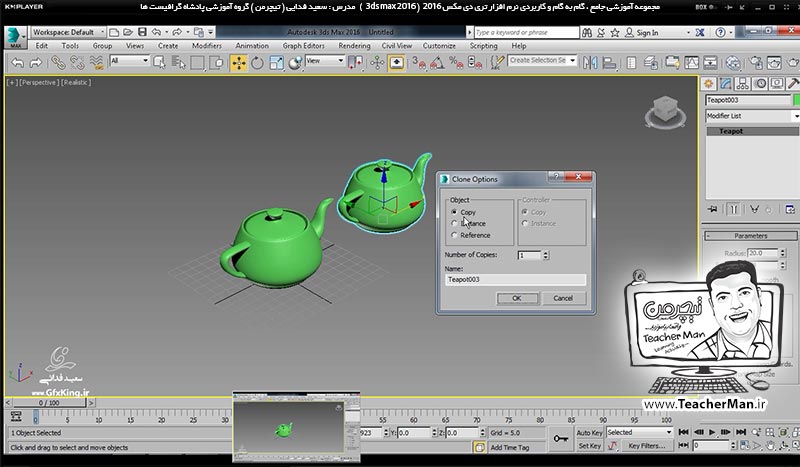The image size is (800, 467).
Task: Open the Motion panel tab icon
Action: pyautogui.click(x=760, y=84)
